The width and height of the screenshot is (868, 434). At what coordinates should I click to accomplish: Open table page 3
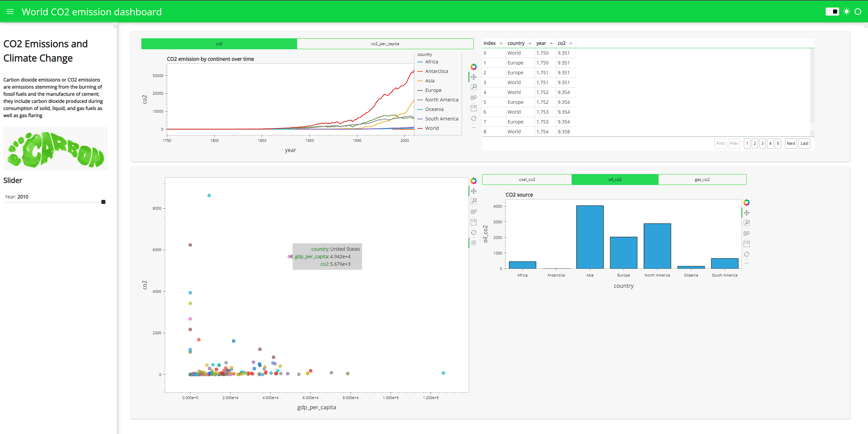763,143
